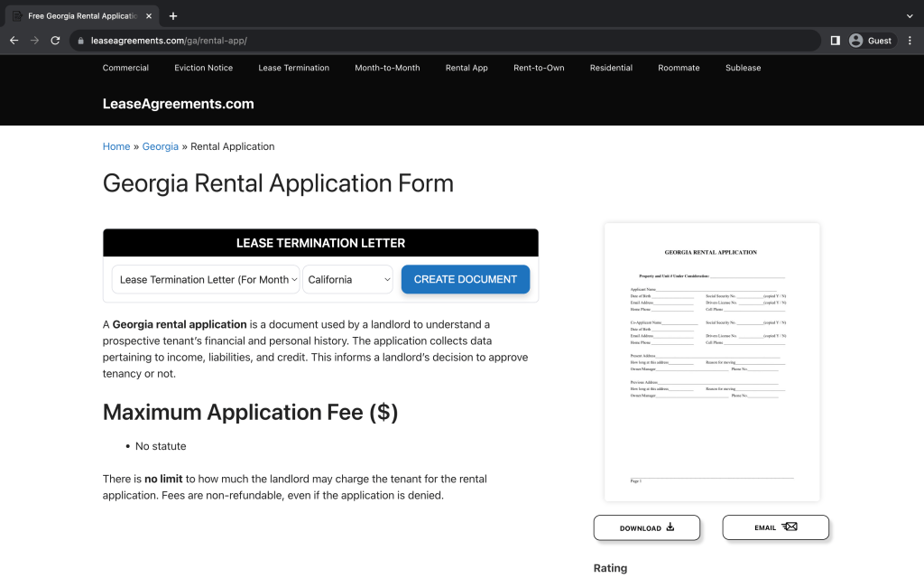Email the rental application form
Viewport: 924px width, 578px height.
775,527
